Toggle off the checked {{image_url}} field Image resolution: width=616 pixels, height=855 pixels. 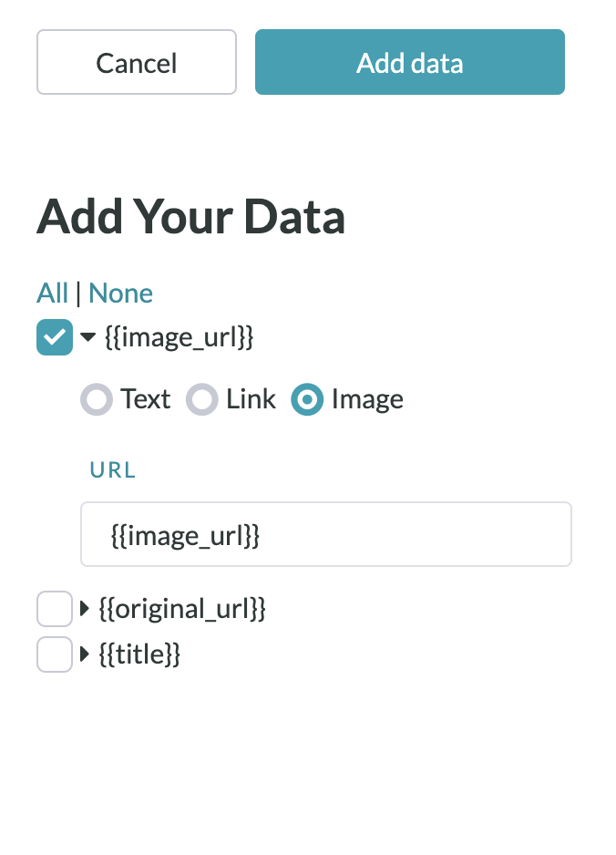coord(54,336)
